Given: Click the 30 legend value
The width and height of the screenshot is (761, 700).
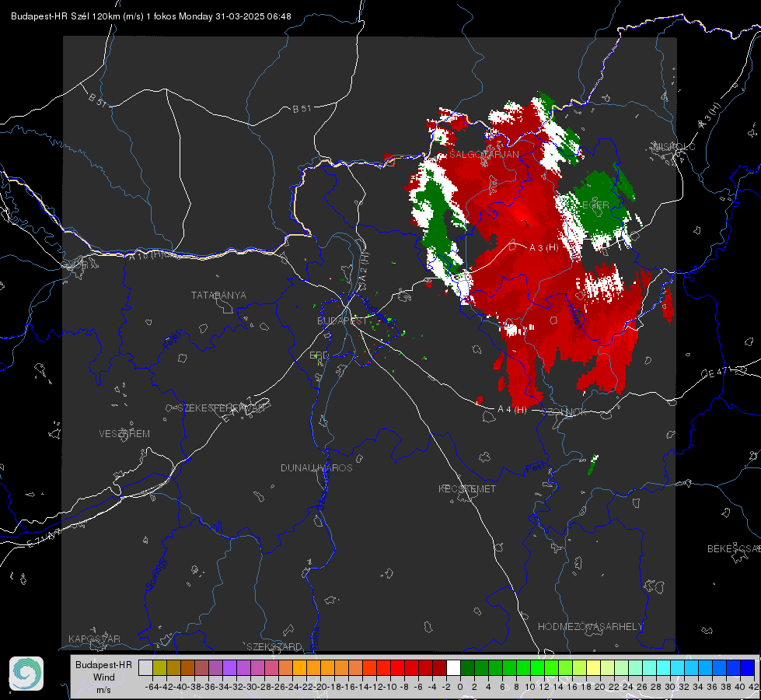Looking at the screenshot, I should 670,687.
